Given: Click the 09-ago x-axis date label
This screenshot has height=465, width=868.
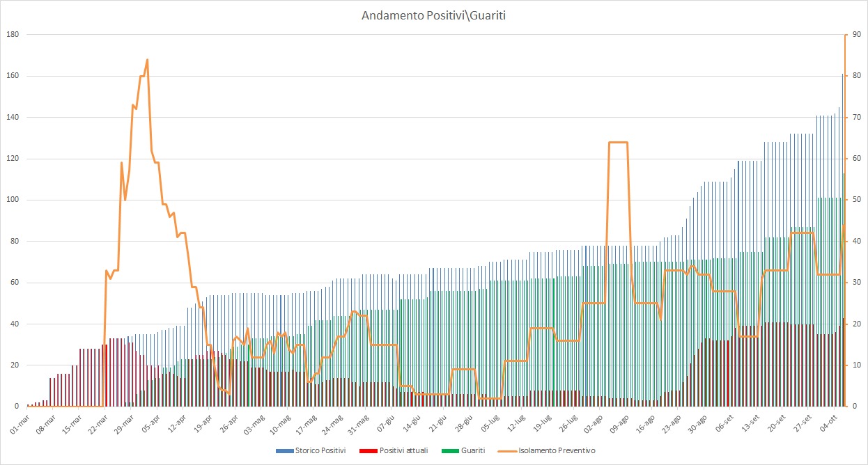Looking at the screenshot, I should pos(620,423).
